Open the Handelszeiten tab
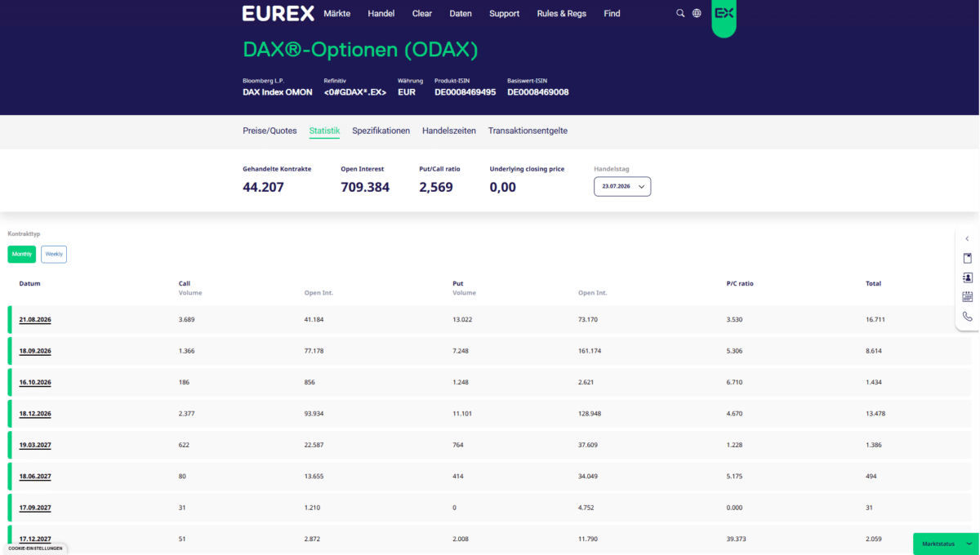The height and width of the screenshot is (555, 980). [449, 131]
